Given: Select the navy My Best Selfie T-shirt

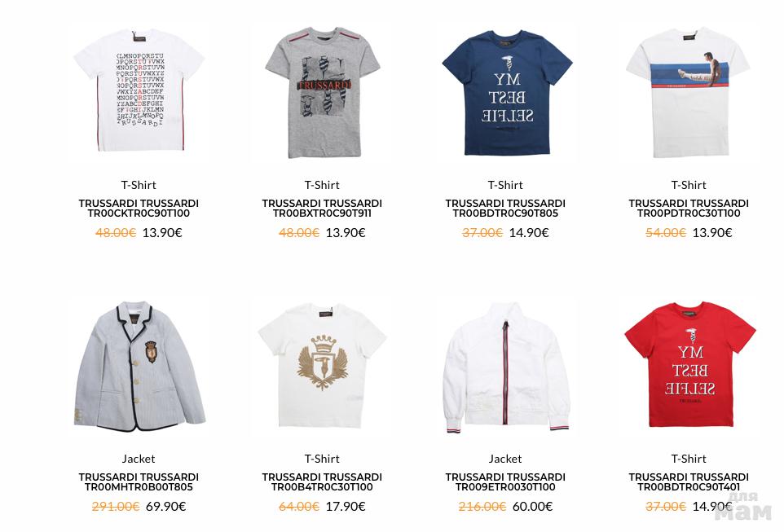Looking at the screenshot, I should [x=507, y=93].
